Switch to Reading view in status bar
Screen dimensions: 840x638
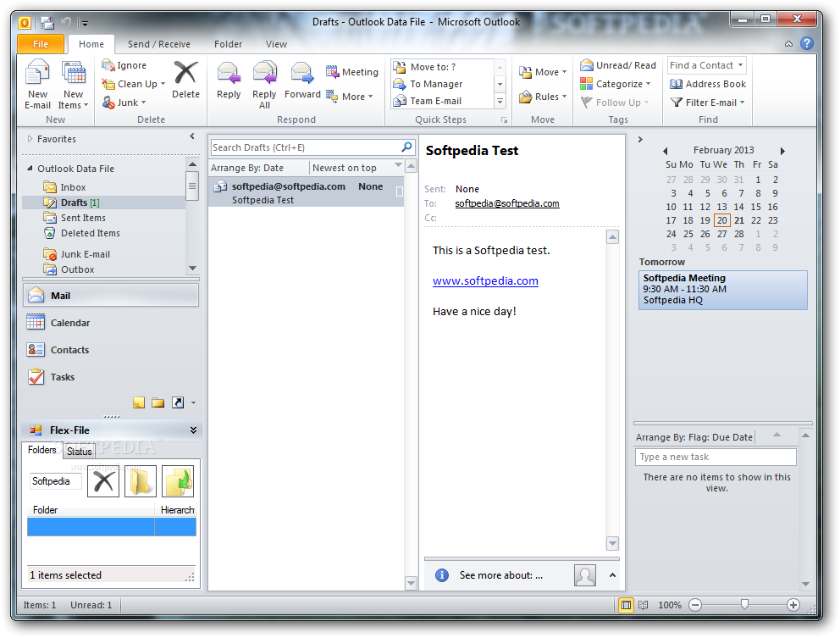[x=644, y=605]
